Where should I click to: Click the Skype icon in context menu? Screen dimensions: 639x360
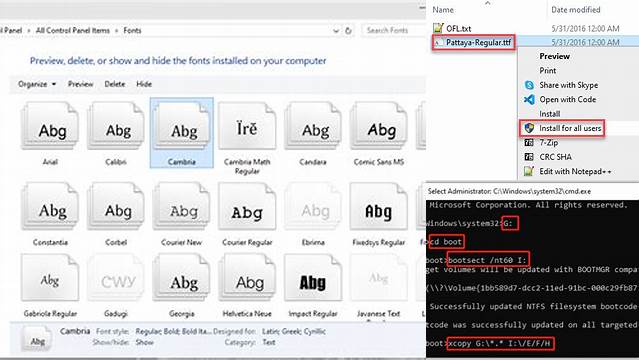529,85
